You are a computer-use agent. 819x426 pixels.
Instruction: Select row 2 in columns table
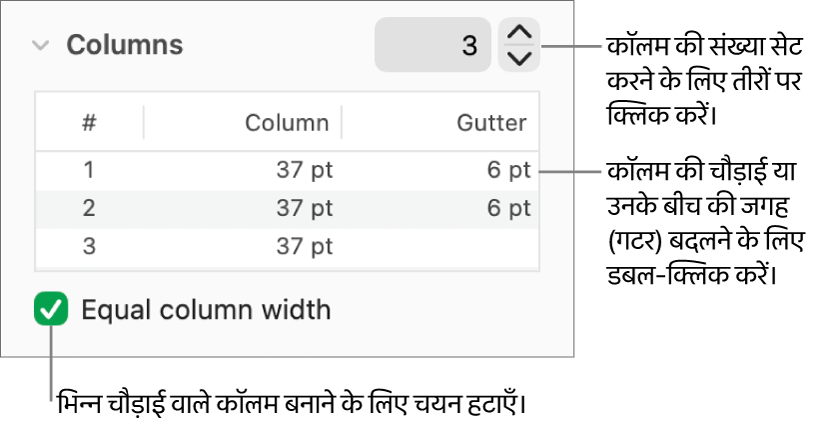pos(89,208)
